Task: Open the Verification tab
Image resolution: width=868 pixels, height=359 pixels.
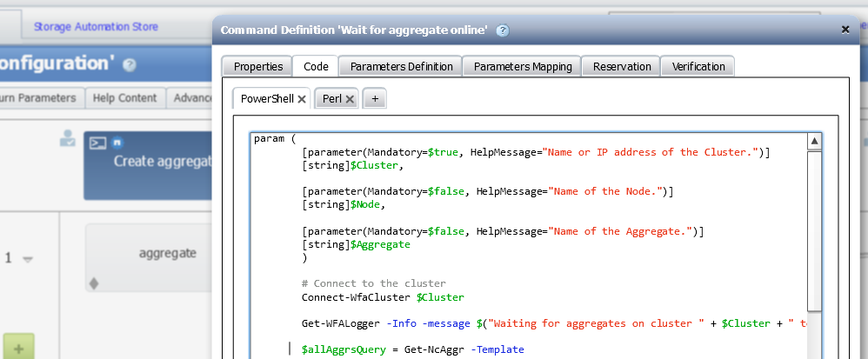Action: click(x=698, y=66)
